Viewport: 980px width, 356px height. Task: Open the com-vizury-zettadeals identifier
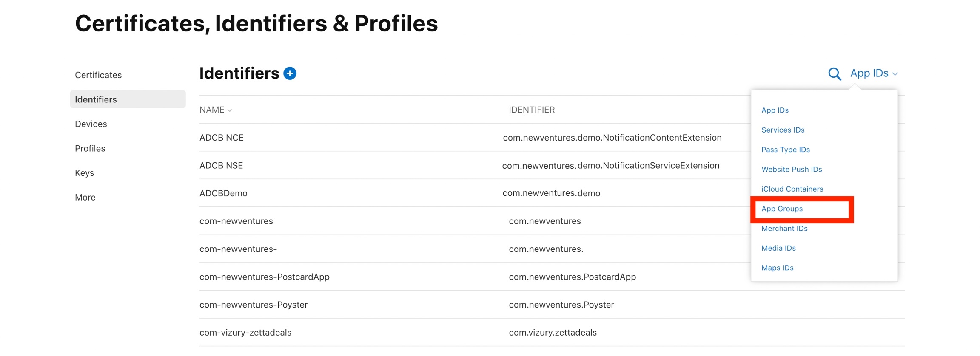[245, 333]
